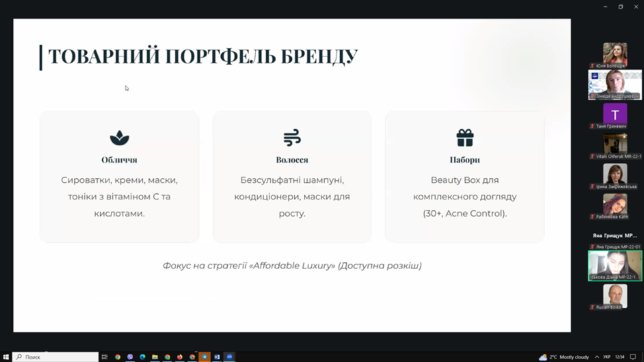Open File Explorer from the taskbar
The image size is (644, 362).
pos(155,357)
